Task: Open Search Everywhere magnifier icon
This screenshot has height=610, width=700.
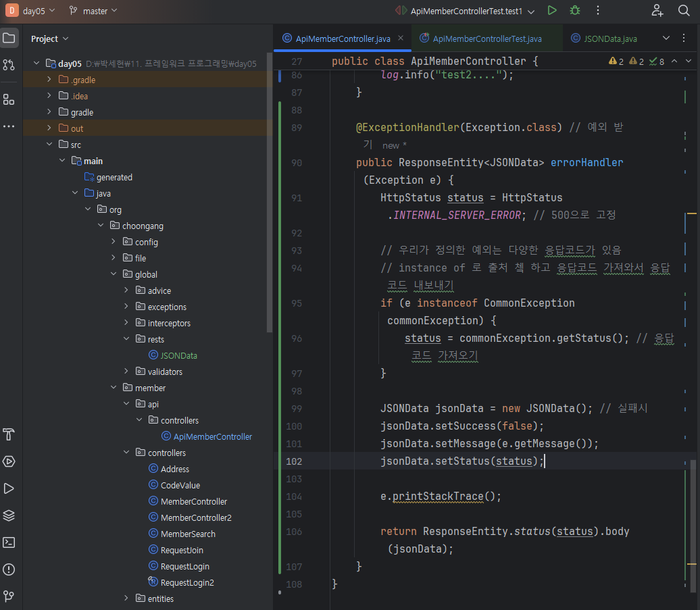Action: tap(684, 11)
